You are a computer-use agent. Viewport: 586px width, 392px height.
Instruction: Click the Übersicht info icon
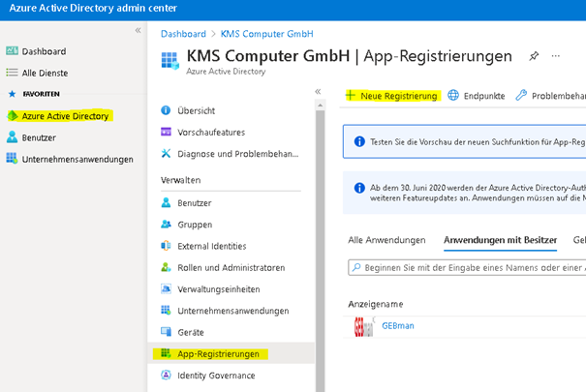167,110
